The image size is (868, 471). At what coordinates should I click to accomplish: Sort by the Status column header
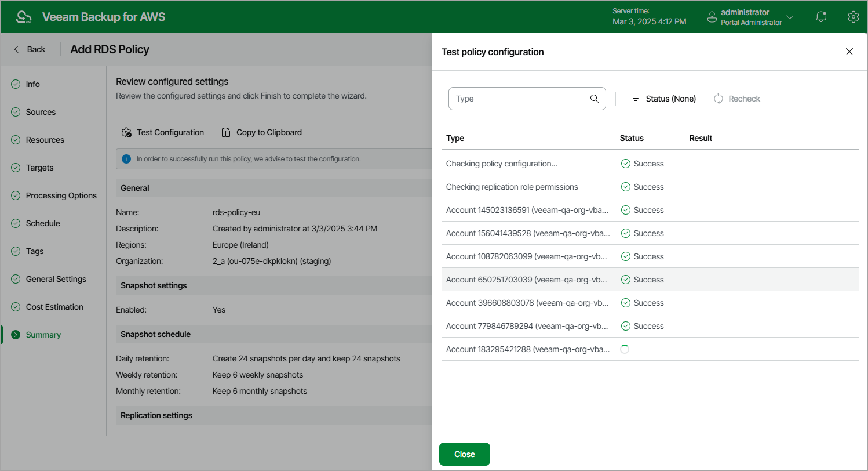tap(632, 138)
